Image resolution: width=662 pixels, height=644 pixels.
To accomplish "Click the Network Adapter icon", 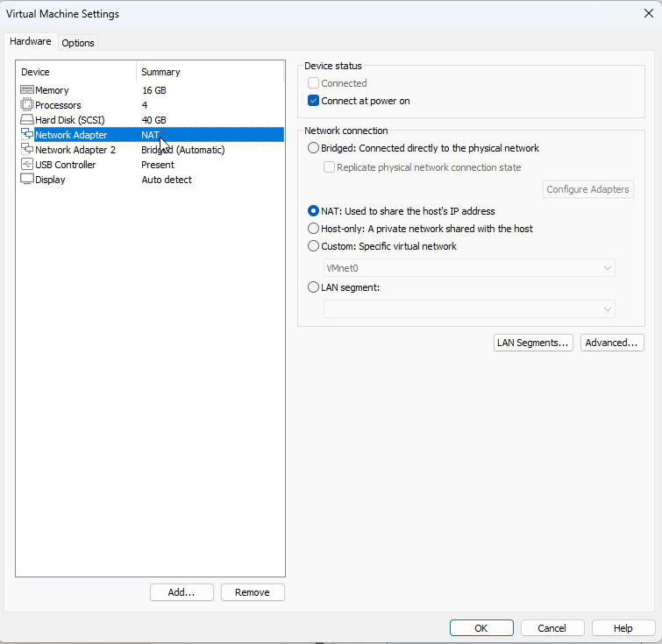I will 27,135.
